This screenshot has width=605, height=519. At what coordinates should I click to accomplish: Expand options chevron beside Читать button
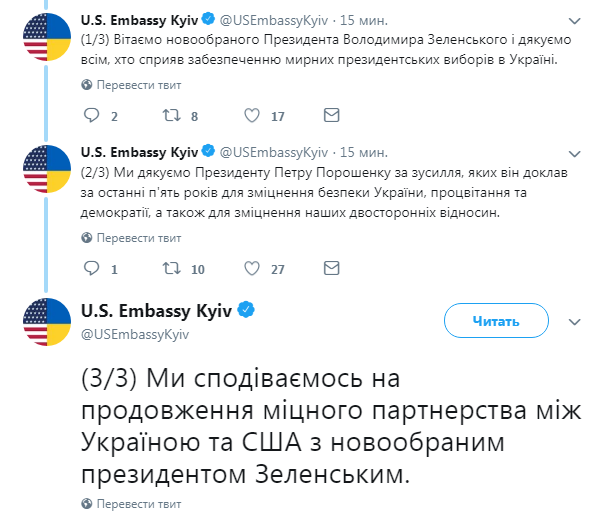(x=574, y=321)
